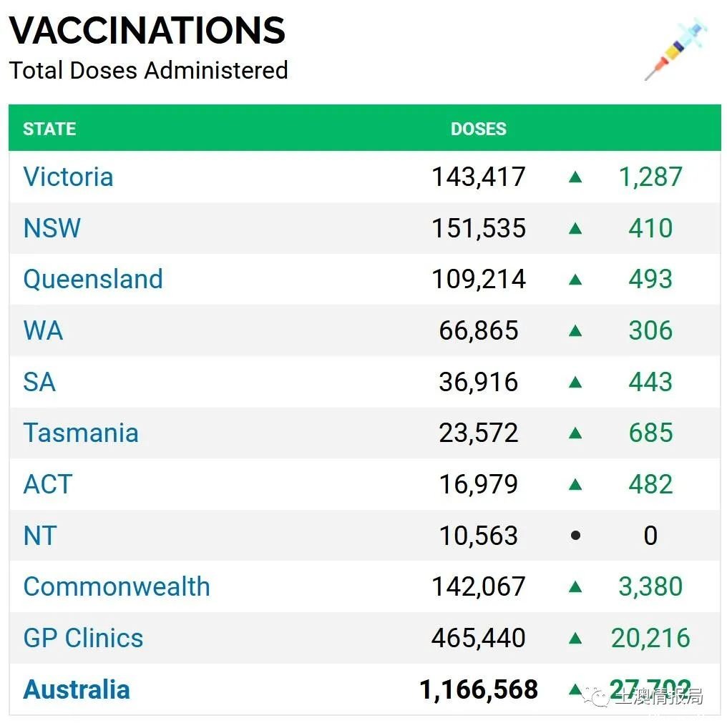Open the GP Clinics link

[83, 638]
